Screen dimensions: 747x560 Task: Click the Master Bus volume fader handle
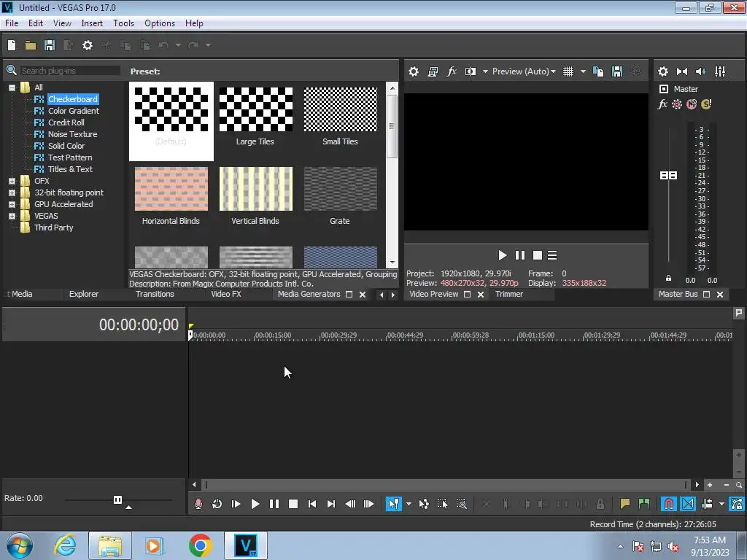(x=668, y=176)
